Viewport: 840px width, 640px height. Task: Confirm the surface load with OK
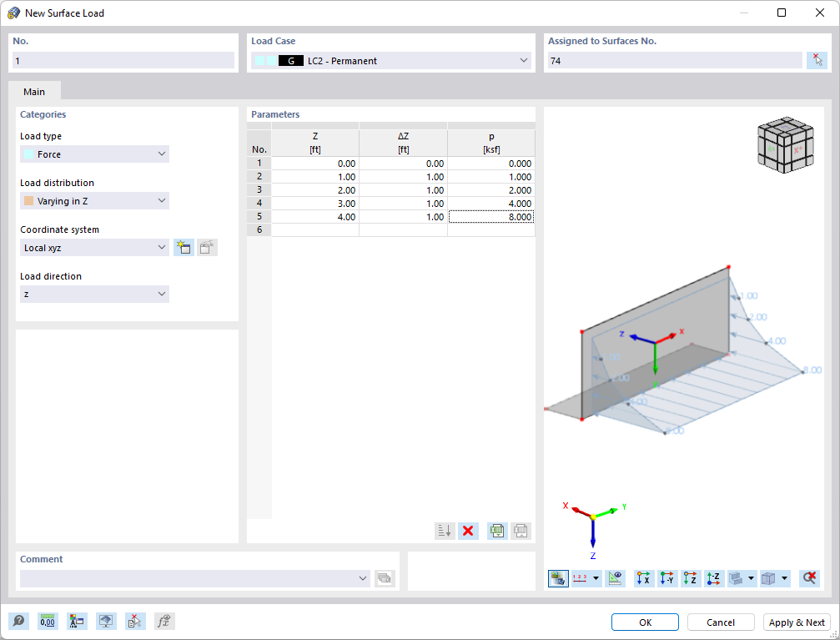[x=644, y=622]
